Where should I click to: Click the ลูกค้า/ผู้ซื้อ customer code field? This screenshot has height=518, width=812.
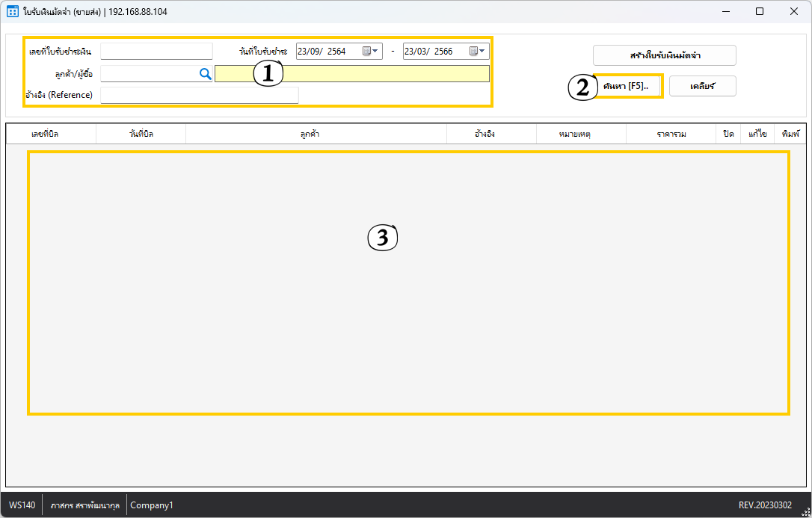coord(148,73)
